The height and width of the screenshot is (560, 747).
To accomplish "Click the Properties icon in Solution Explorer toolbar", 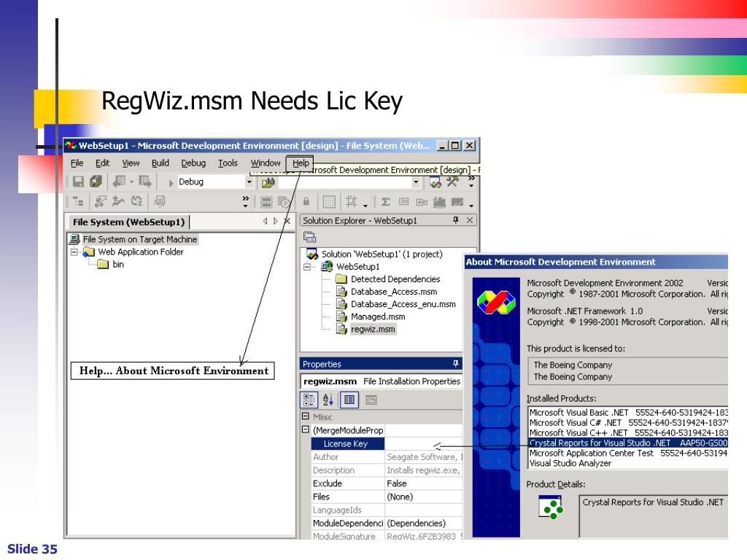I will pyautogui.click(x=309, y=237).
